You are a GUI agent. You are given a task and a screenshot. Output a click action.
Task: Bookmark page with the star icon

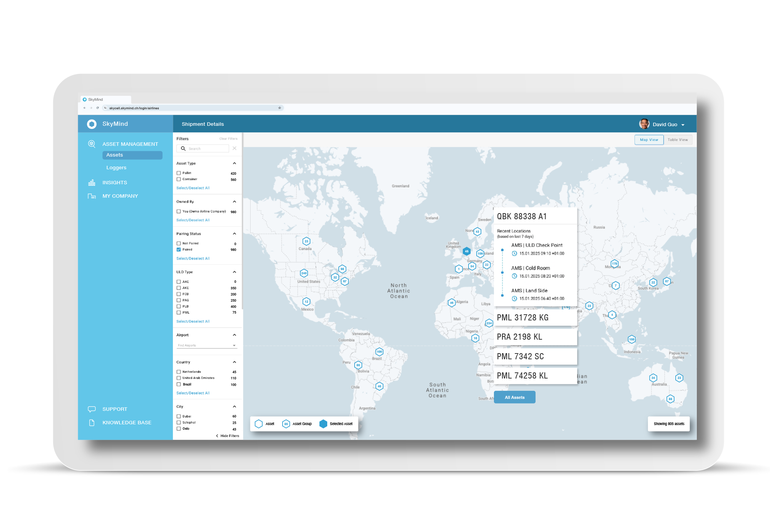[x=280, y=108]
